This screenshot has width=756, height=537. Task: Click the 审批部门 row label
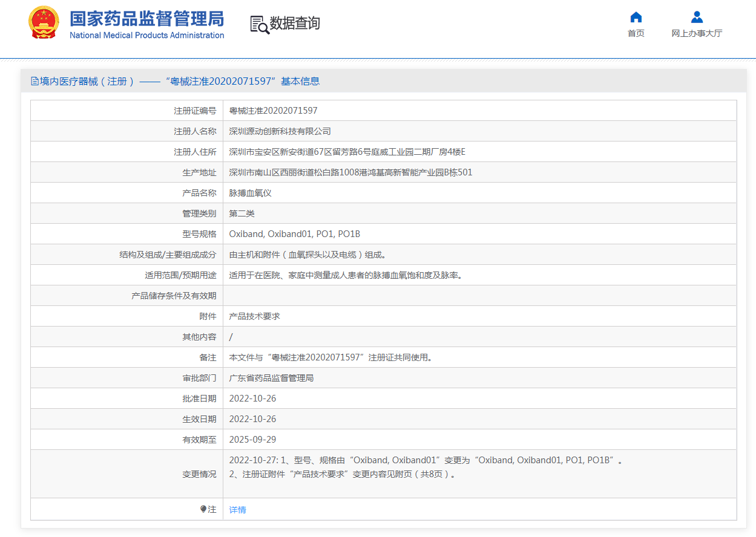[x=199, y=378]
